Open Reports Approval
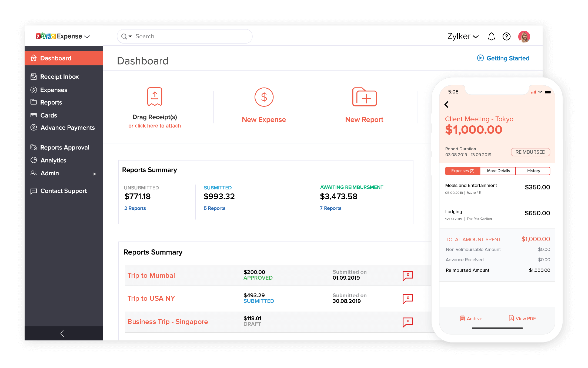Viewport: 588px width, 368px height. pos(65,147)
